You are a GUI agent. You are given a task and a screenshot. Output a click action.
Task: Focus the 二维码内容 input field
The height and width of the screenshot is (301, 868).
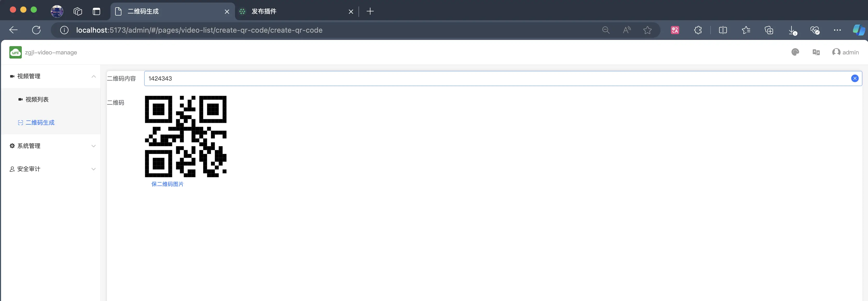[x=503, y=78]
